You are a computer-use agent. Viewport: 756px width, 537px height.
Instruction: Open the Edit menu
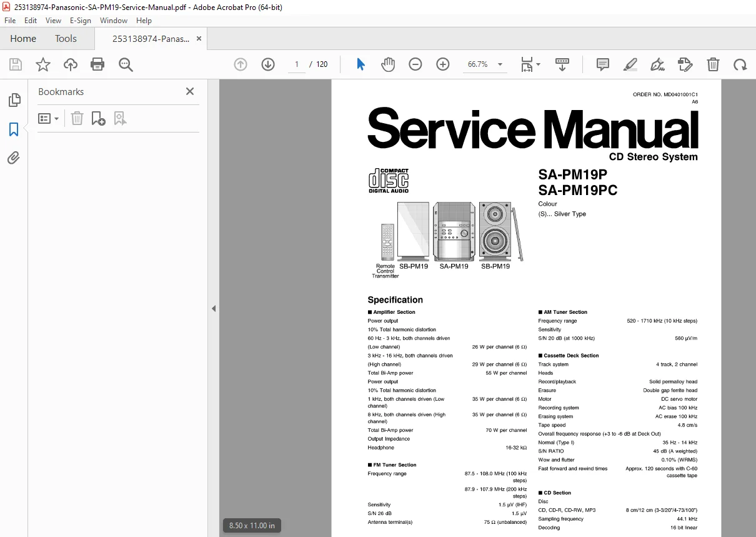click(x=31, y=21)
